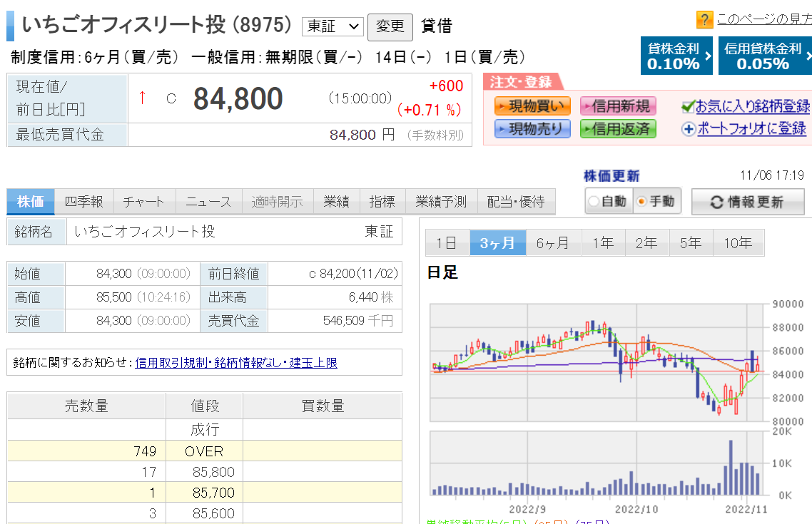Viewport: 812px width, 524px height.
Task: Click the 現物買い order button
Action: tap(532, 106)
